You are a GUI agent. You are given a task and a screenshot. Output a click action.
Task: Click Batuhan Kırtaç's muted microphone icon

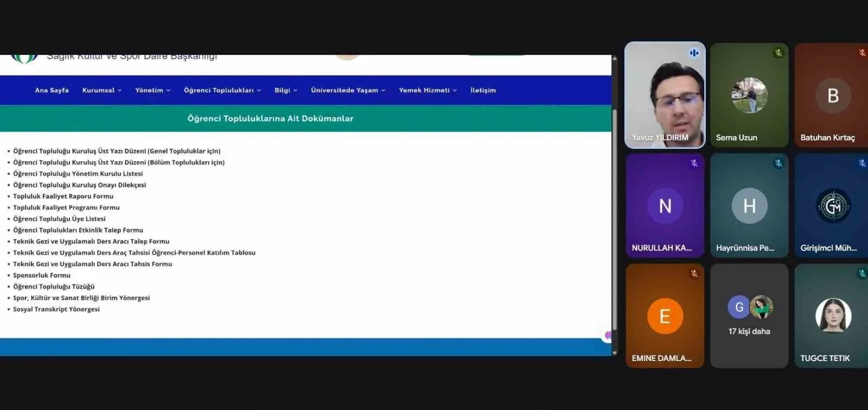click(x=862, y=53)
